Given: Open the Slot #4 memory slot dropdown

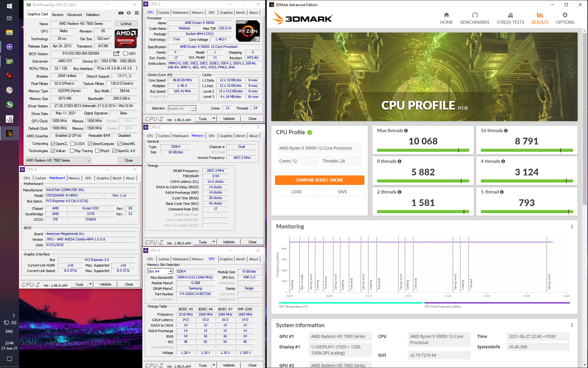Looking at the screenshot, I should point(171,271).
